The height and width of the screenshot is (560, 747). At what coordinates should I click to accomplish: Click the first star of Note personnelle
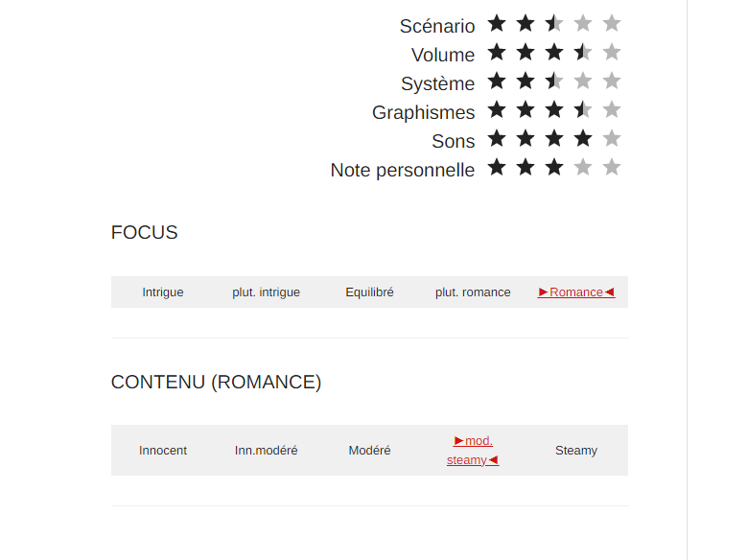[x=497, y=167]
